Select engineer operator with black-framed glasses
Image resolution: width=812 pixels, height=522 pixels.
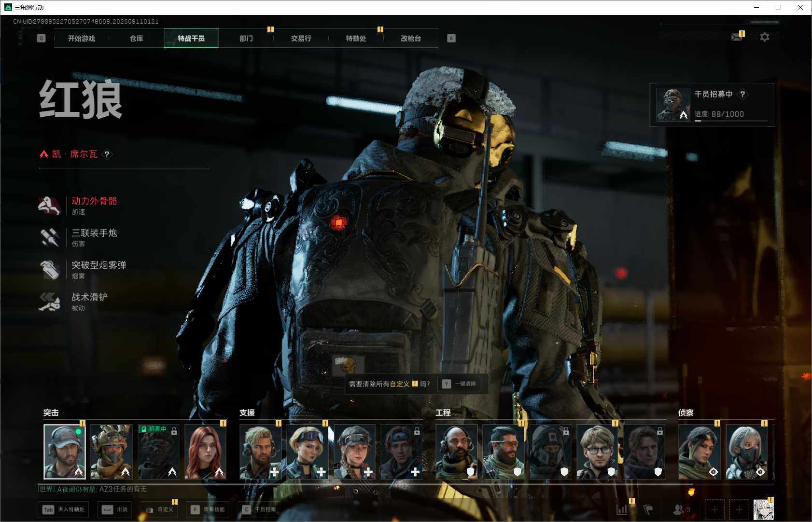tap(598, 452)
